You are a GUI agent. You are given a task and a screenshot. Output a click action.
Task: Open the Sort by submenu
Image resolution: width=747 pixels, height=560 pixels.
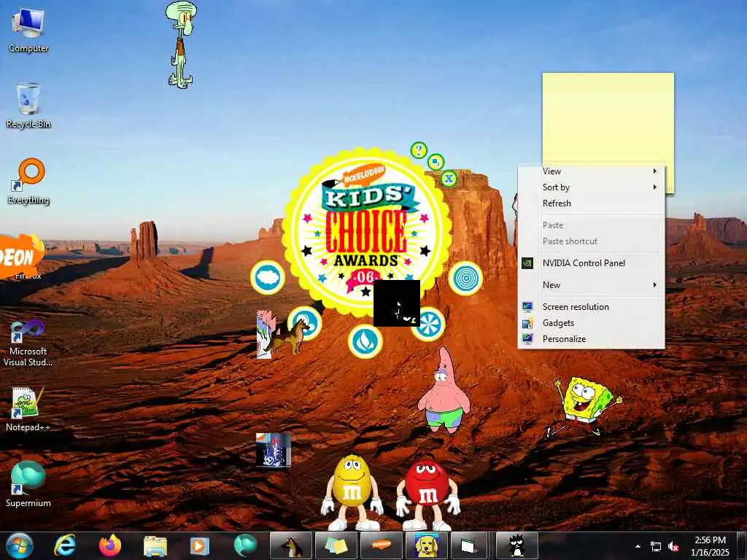coord(591,187)
